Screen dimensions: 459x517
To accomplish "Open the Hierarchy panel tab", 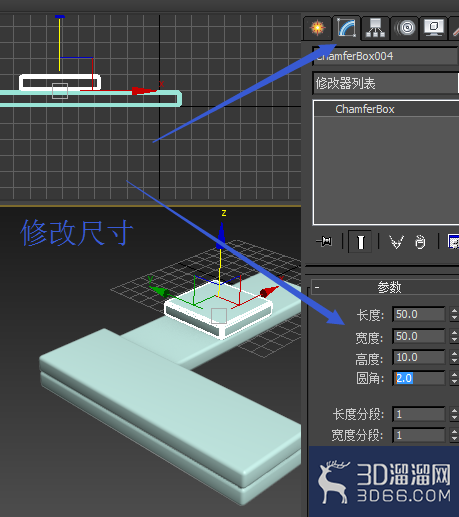I will 375,28.
